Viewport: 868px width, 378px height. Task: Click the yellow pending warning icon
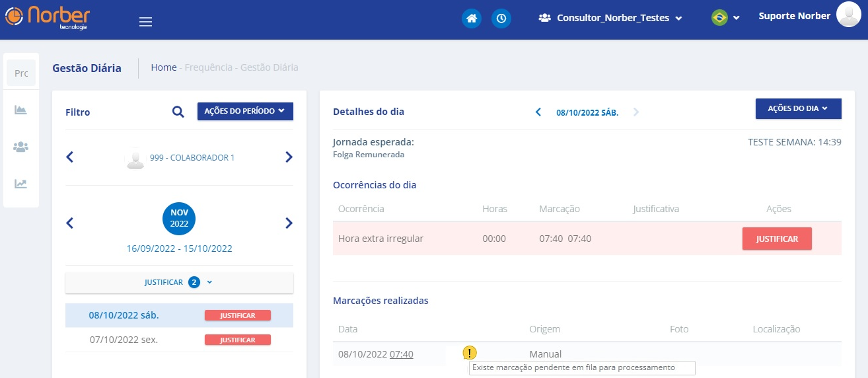click(x=469, y=353)
